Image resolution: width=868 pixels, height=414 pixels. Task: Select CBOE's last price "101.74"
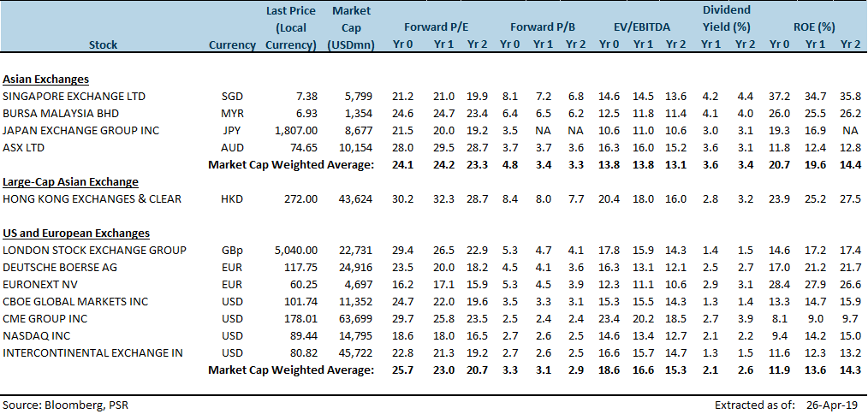pyautogui.click(x=302, y=302)
